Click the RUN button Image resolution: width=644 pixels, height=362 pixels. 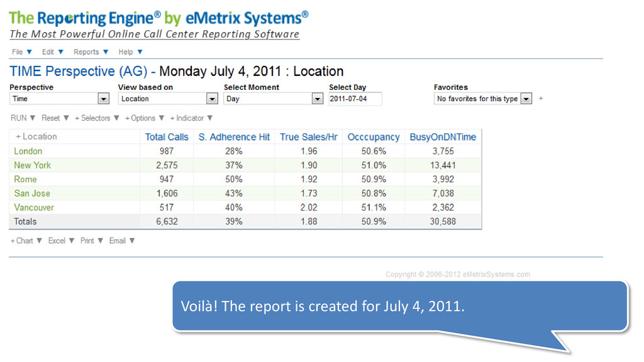[x=23, y=118]
